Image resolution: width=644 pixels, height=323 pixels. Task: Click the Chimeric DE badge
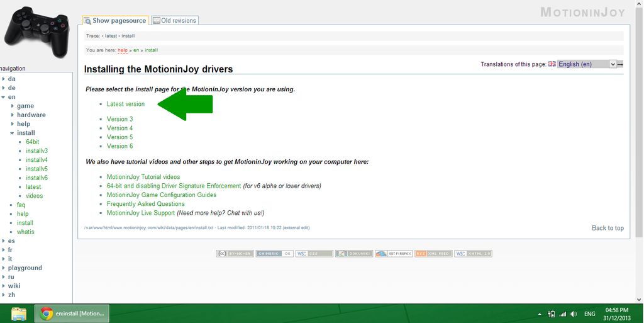275,254
